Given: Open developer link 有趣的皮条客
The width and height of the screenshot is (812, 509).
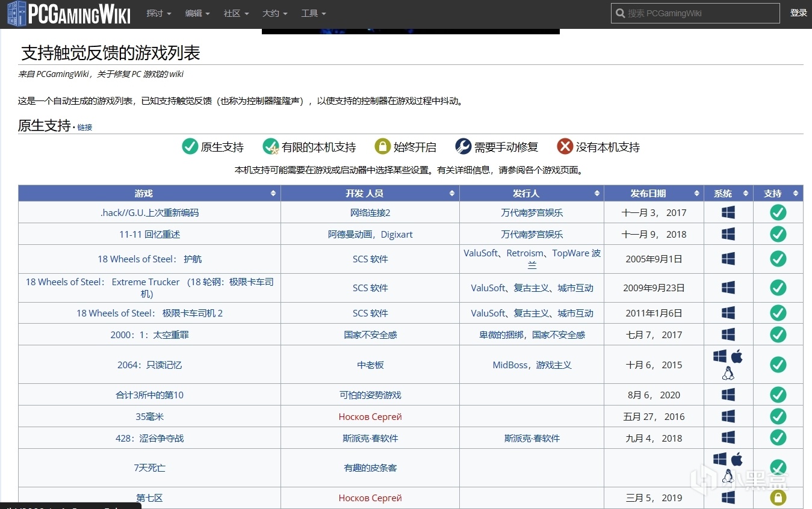Looking at the screenshot, I should [370, 467].
